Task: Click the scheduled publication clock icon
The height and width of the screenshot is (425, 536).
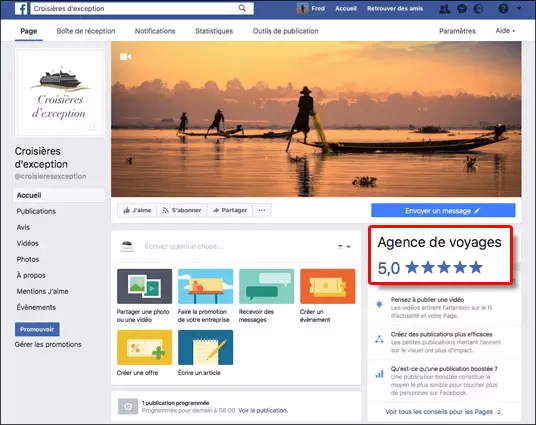Action: pos(128,406)
